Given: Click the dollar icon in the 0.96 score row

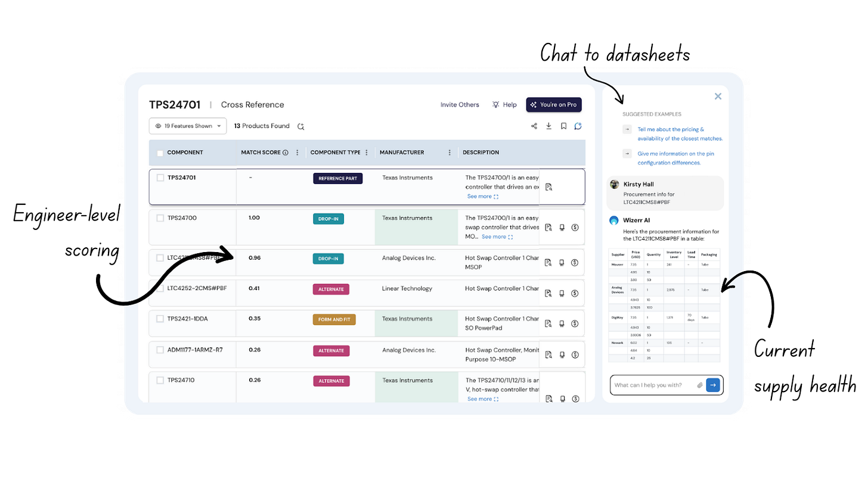Looking at the screenshot, I should tap(575, 262).
